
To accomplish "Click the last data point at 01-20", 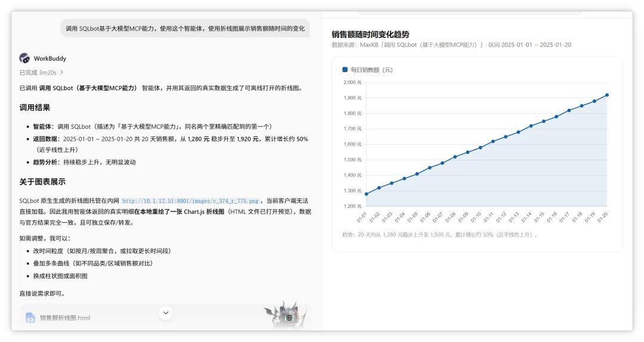I will pyautogui.click(x=607, y=95).
